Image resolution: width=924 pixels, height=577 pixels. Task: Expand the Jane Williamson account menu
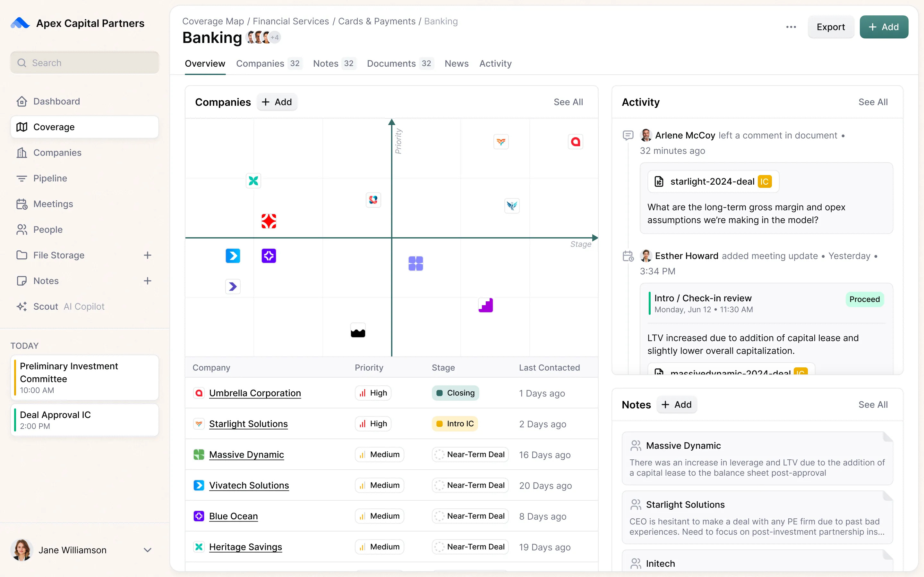(147, 550)
